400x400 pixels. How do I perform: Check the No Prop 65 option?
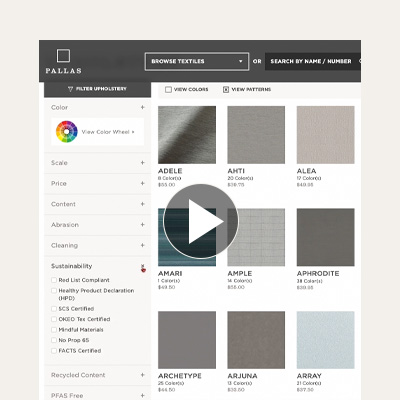pyautogui.click(x=54, y=340)
